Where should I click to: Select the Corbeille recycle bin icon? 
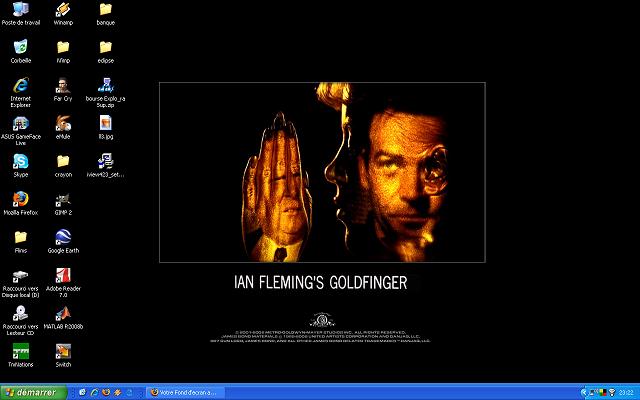(x=20, y=48)
